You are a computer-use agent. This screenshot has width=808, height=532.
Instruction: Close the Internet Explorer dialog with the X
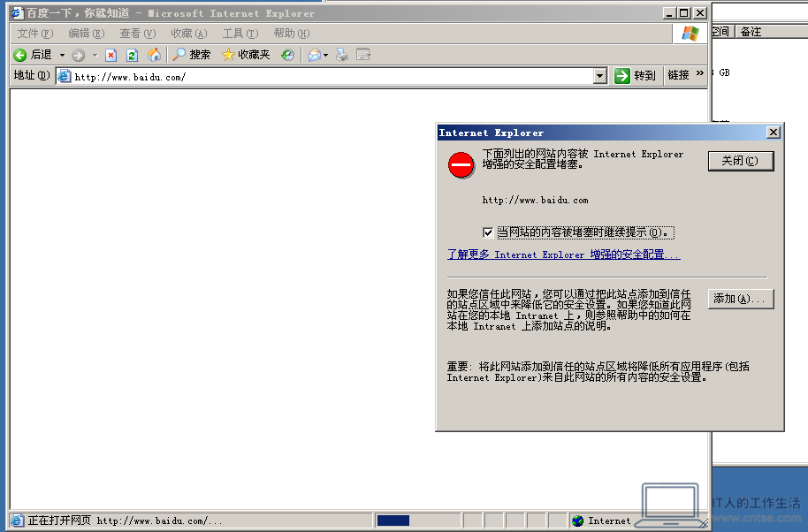point(774,133)
